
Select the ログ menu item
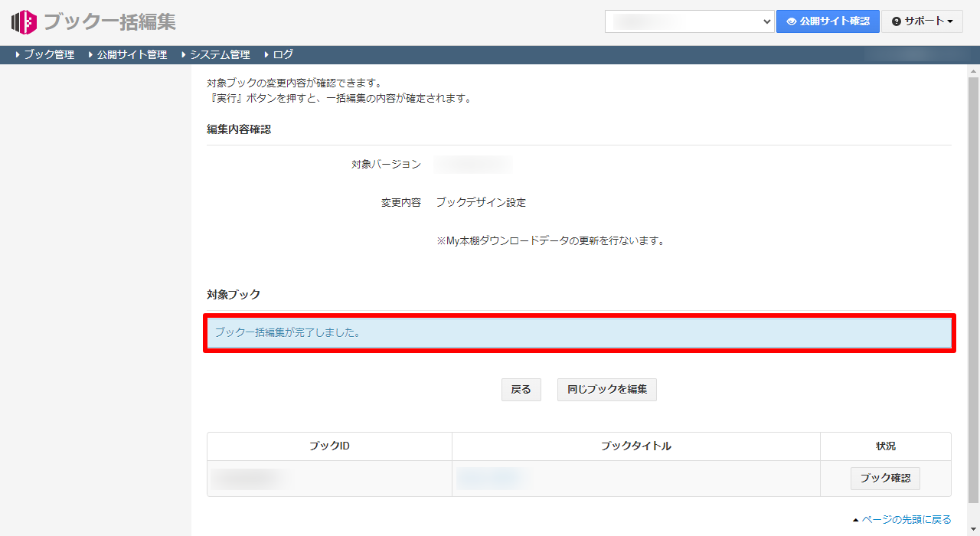tap(283, 55)
